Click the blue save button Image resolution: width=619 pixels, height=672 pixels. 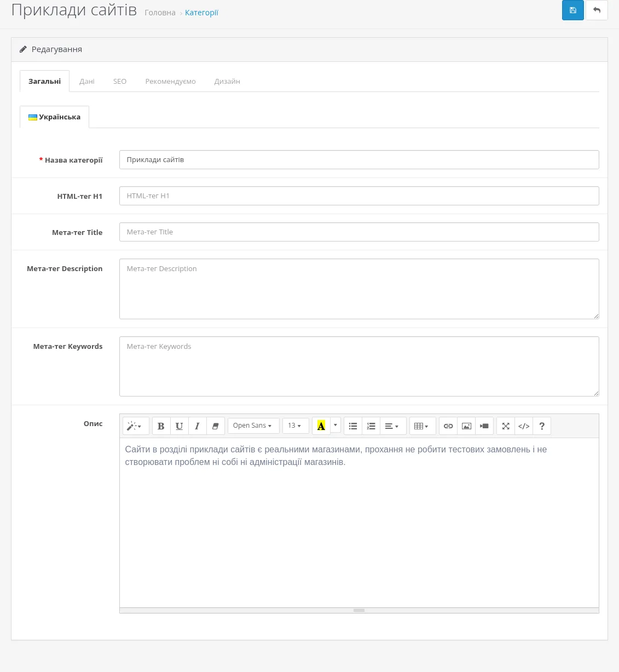coord(572,10)
